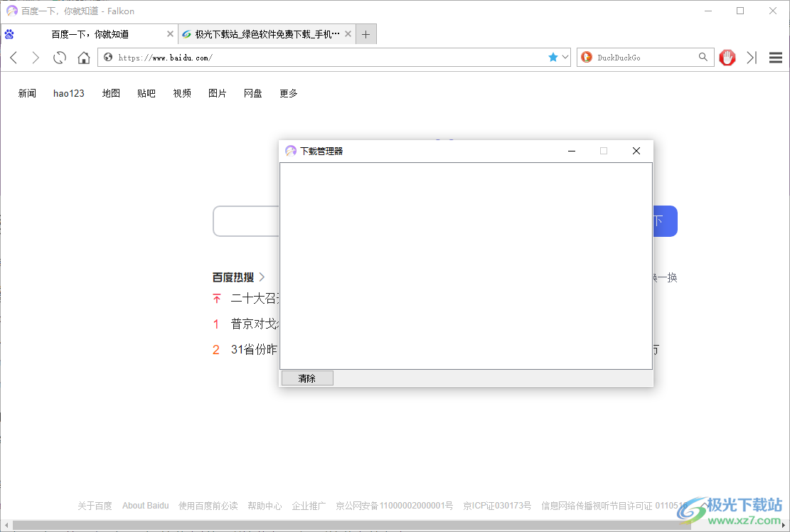This screenshot has width=790, height=532.
Task: Click the DuckDuckGo search engine icon
Action: point(587,58)
